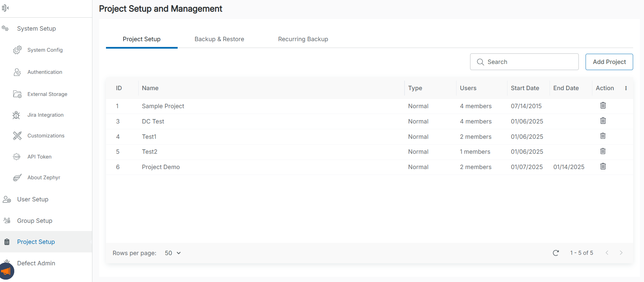
Task: Delete the Sample Project row
Action: click(x=603, y=105)
